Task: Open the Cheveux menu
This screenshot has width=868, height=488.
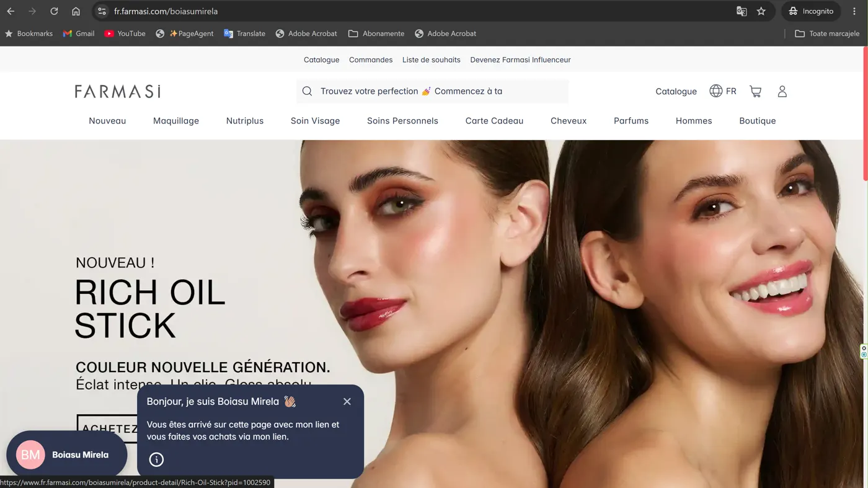Action: [x=569, y=121]
